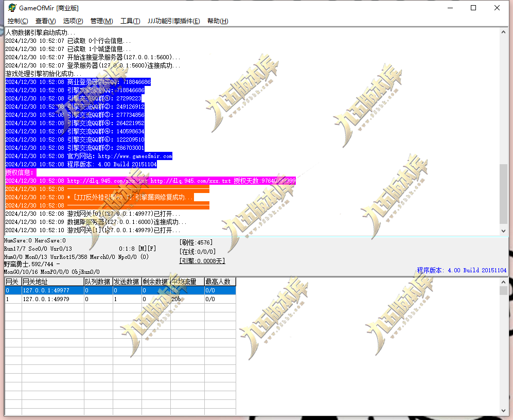Click the 授权天数:97640/99999 log line
The image size is (513, 420).
(150, 181)
